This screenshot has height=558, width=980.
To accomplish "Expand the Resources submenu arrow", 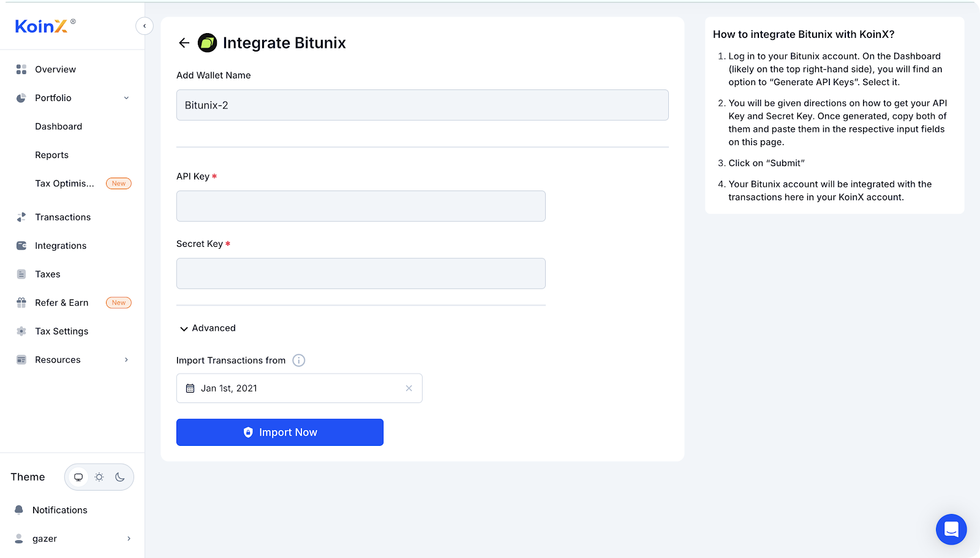I will tap(126, 360).
